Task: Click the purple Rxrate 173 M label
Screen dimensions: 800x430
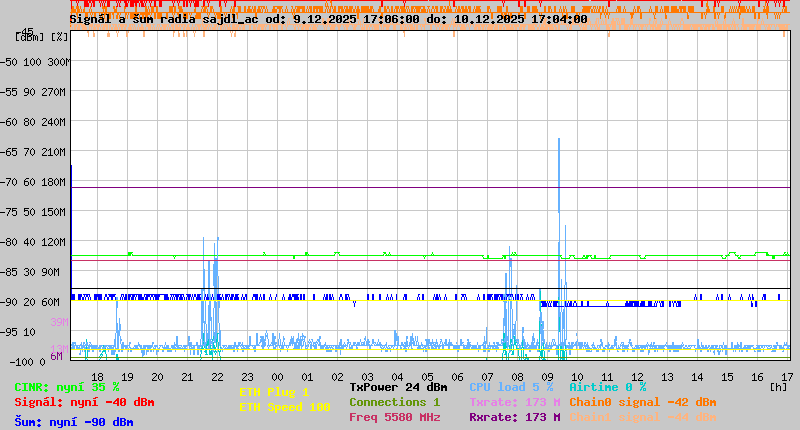Action: (514, 417)
